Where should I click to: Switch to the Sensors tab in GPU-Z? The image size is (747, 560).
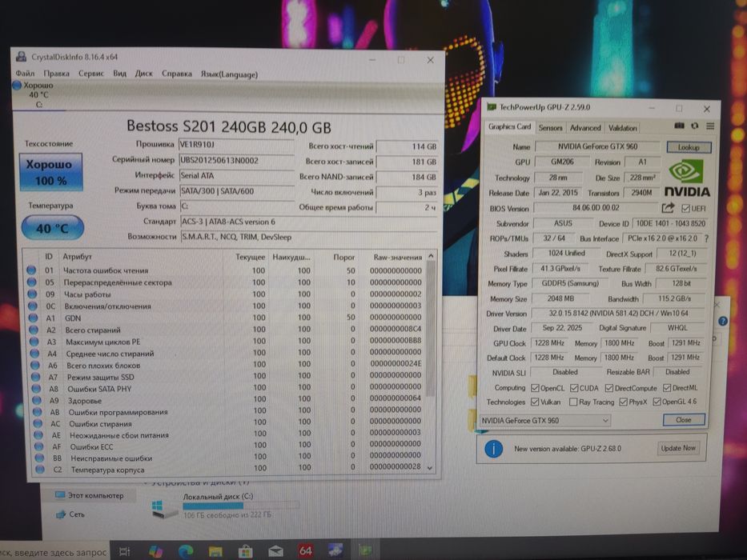[x=550, y=128]
